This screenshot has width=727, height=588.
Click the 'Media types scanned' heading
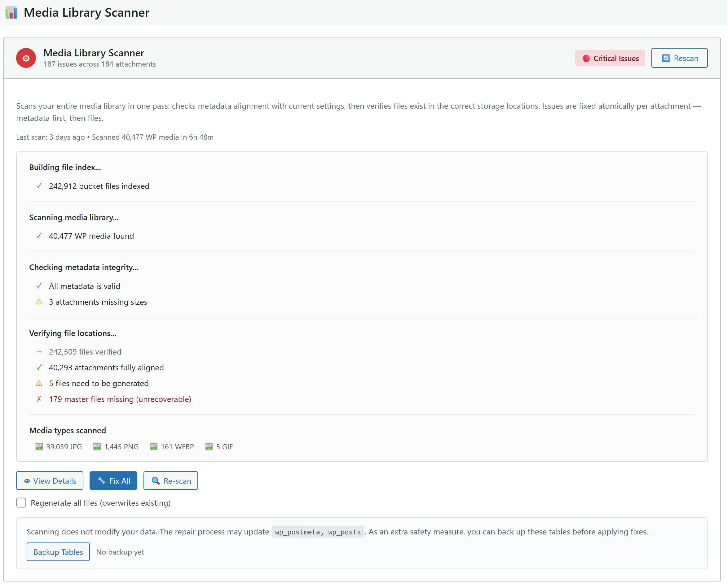point(68,430)
